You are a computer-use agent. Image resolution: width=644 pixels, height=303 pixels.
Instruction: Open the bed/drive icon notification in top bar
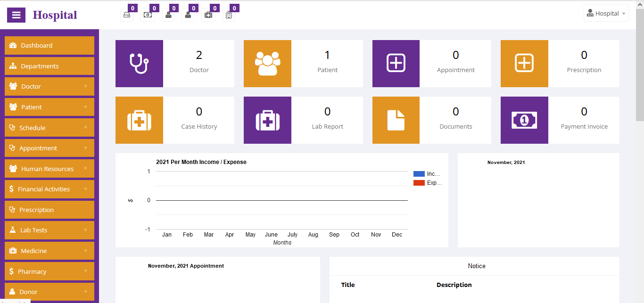[127, 15]
